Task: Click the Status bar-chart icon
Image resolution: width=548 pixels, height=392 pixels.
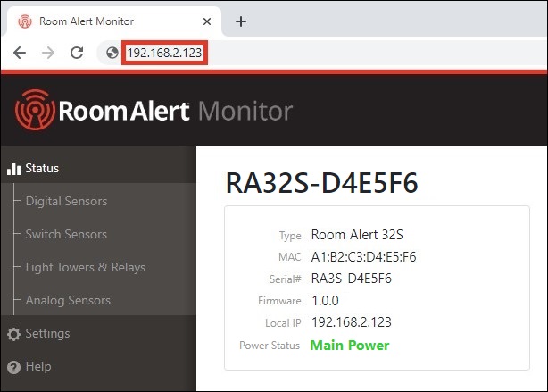Action: [x=13, y=169]
